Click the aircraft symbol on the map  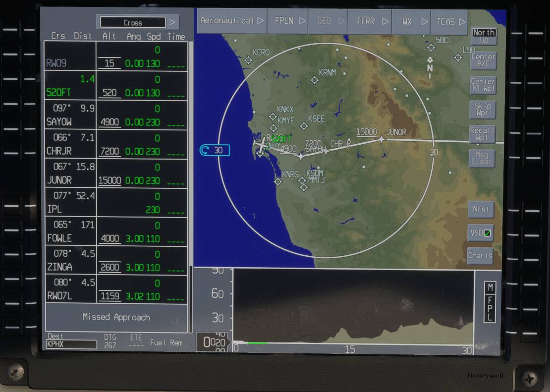261,144
